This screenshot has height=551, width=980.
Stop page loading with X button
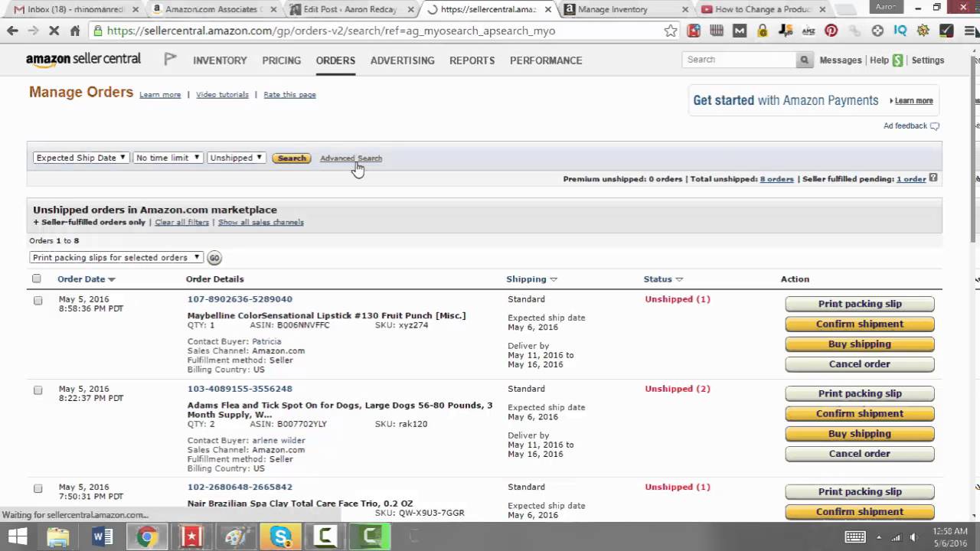[x=54, y=31]
